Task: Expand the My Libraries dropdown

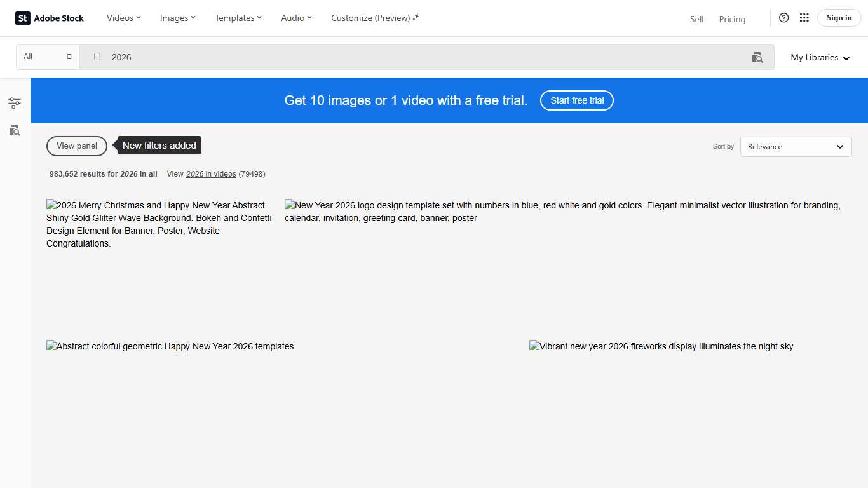Action: [820, 57]
